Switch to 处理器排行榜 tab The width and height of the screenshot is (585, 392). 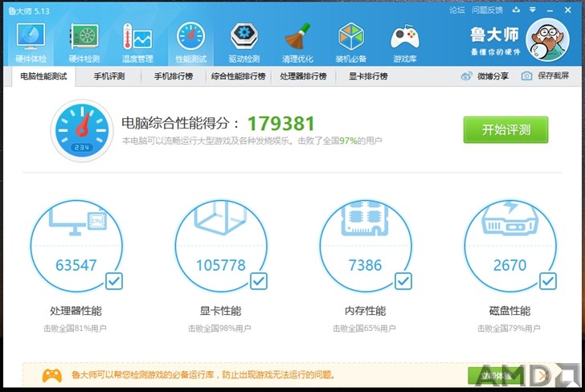pos(303,76)
